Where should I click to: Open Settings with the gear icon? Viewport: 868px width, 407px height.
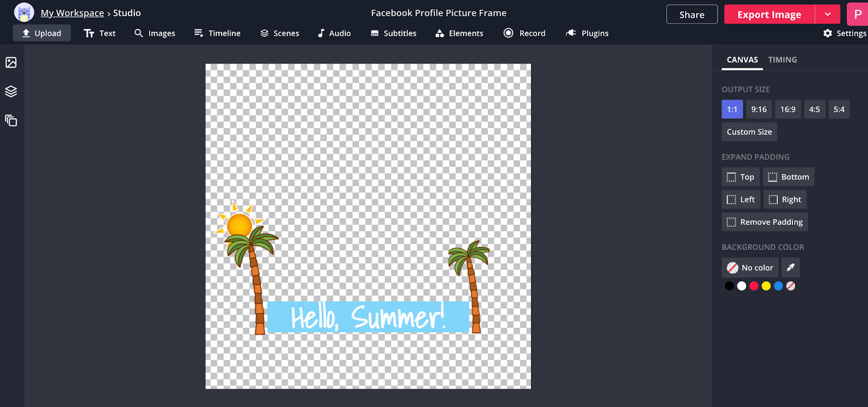pyautogui.click(x=844, y=33)
